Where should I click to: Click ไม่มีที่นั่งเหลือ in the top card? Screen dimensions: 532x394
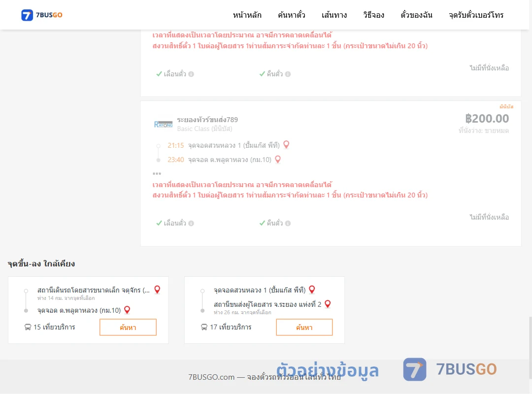pyautogui.click(x=489, y=68)
